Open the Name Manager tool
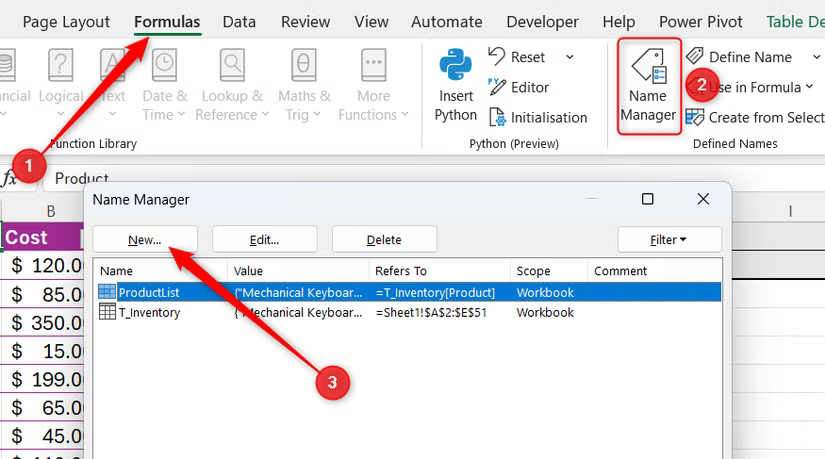The width and height of the screenshot is (825, 459). point(649,85)
